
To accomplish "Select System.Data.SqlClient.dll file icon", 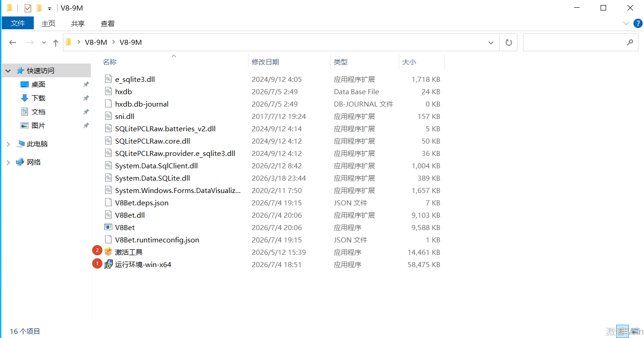I will (x=108, y=166).
